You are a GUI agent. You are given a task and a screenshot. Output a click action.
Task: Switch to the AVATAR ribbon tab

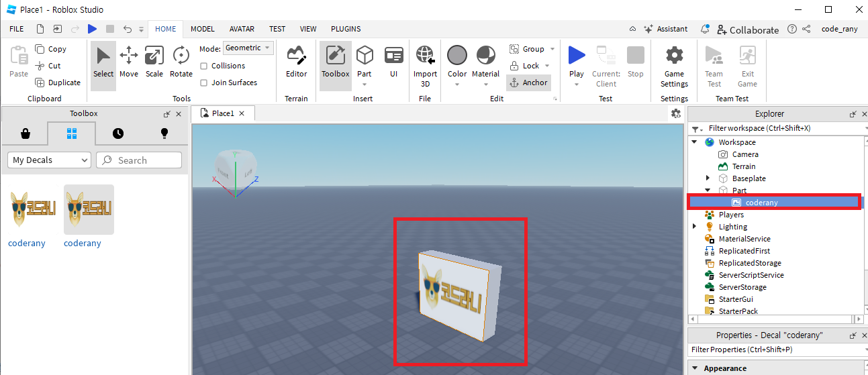(242, 29)
